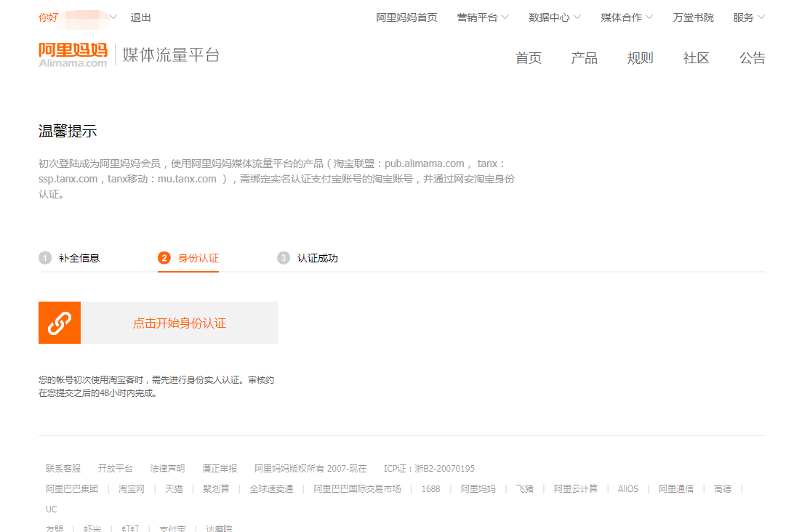The image size is (802, 532).
Task: Click the 退出 logout link
Action: point(141,17)
